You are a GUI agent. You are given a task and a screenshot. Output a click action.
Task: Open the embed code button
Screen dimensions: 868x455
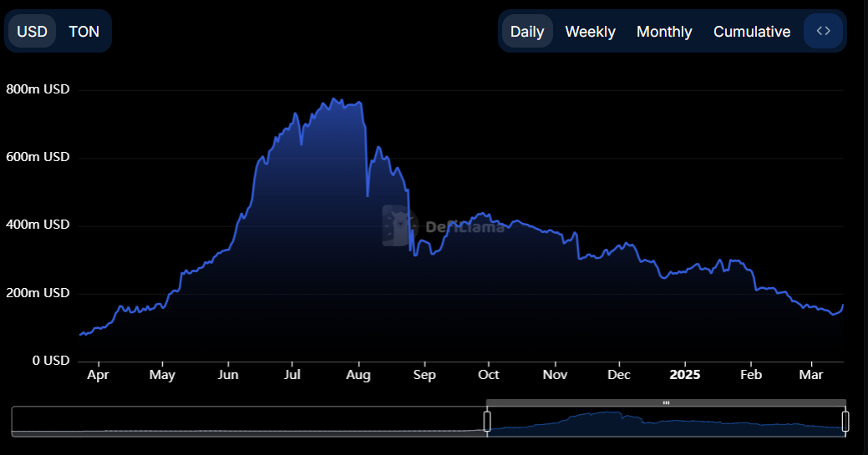pos(823,31)
